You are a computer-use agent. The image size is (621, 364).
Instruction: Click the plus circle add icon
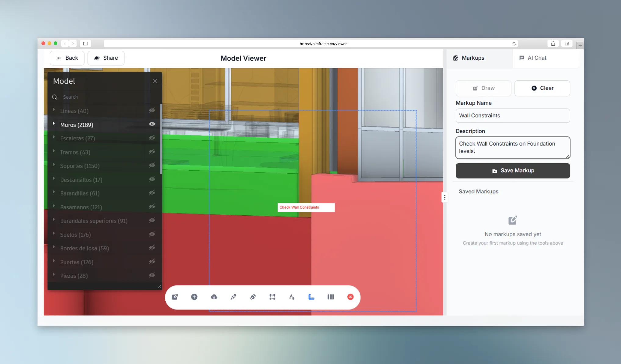point(194,297)
